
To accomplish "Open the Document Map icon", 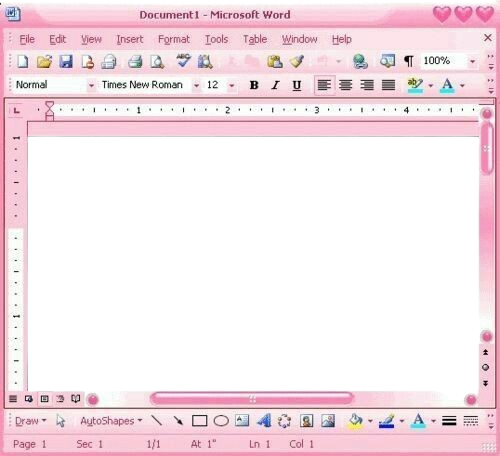I will [387, 61].
